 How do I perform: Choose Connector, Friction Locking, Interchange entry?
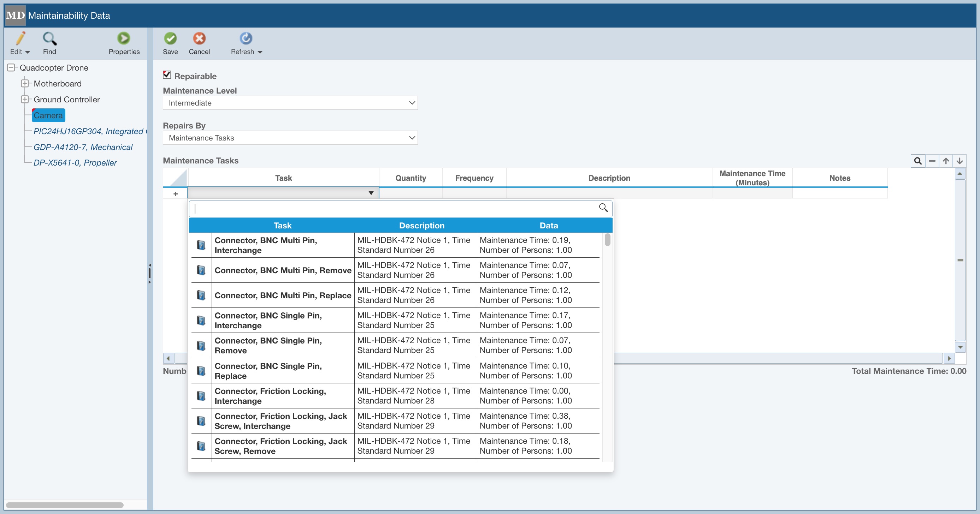pos(270,396)
